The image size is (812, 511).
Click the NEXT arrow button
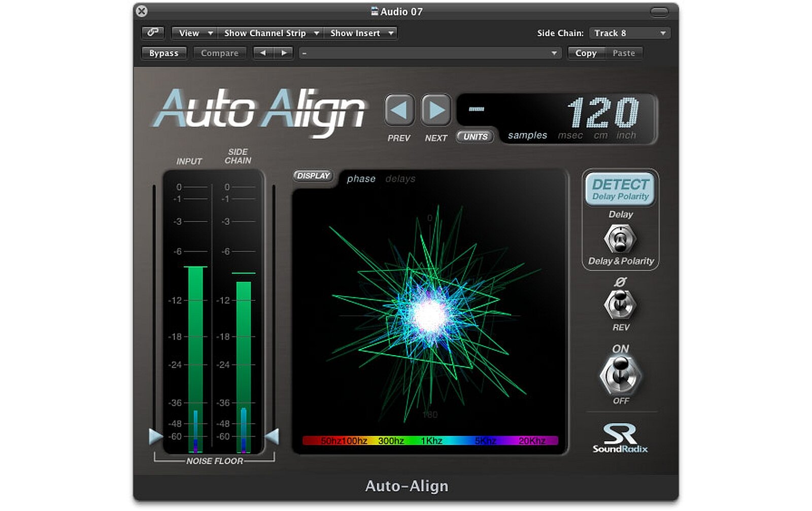[x=436, y=110]
